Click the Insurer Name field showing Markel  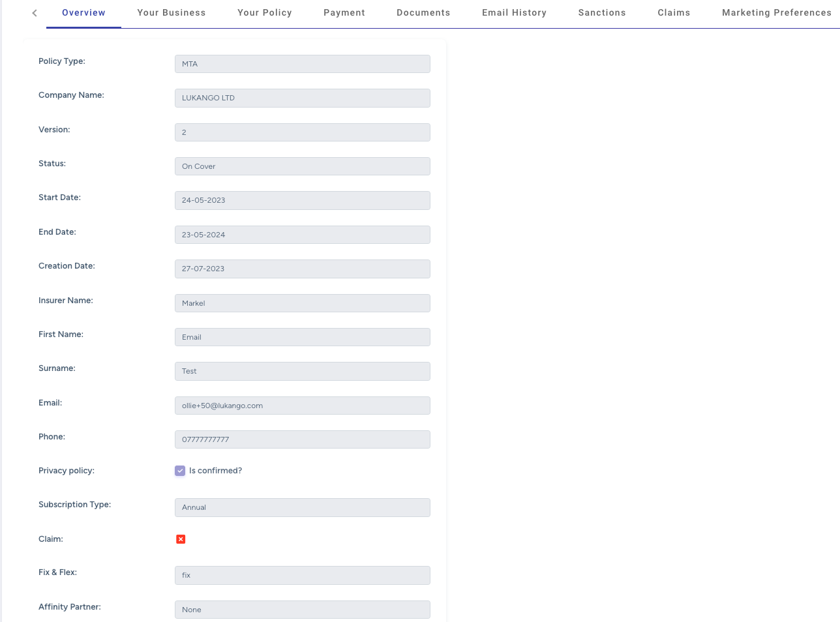(x=302, y=303)
